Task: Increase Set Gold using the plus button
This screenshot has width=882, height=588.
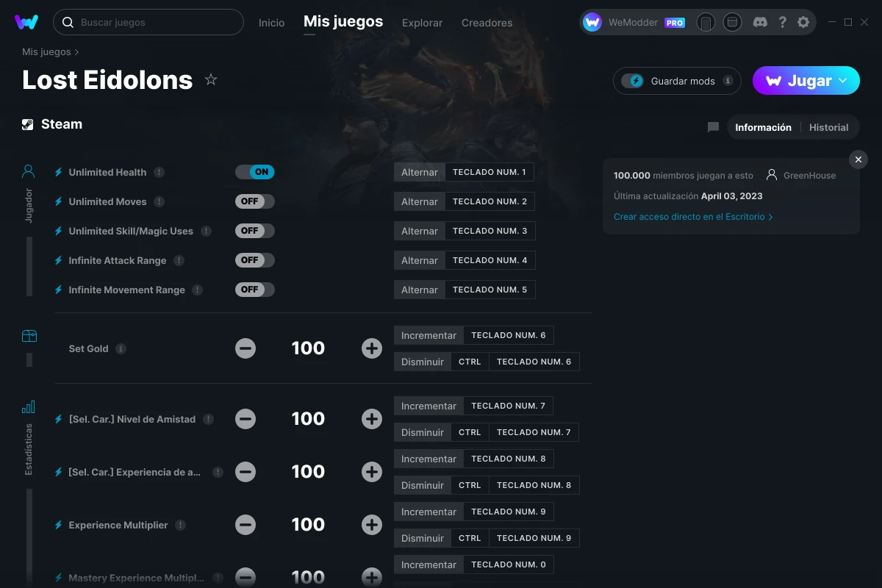Action: (372, 348)
